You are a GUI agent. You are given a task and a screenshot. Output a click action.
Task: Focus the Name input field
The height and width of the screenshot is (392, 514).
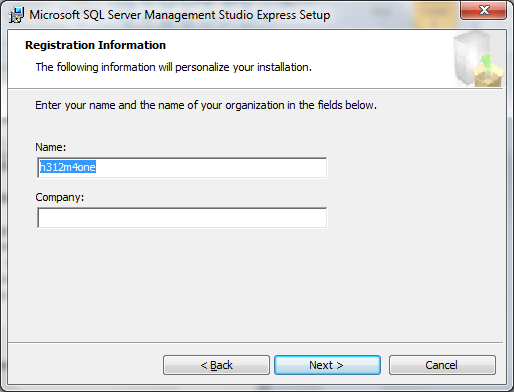tap(182, 168)
